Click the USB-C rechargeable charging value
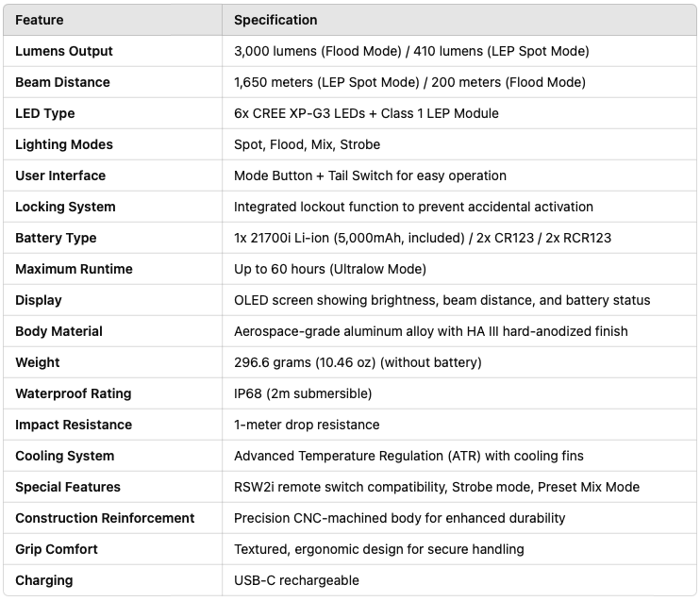This screenshot has height=601, width=700. [x=296, y=580]
